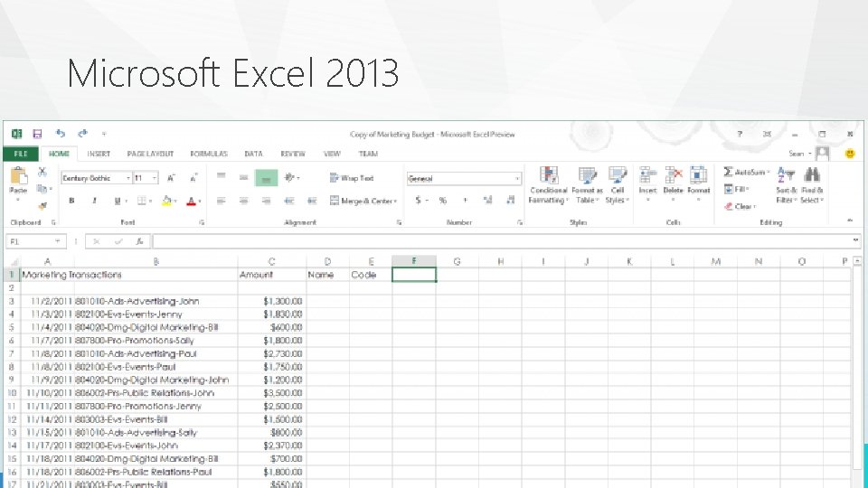This screenshot has height=488, width=868.
Task: Open the Cell Styles gallery
Action: pos(617,185)
